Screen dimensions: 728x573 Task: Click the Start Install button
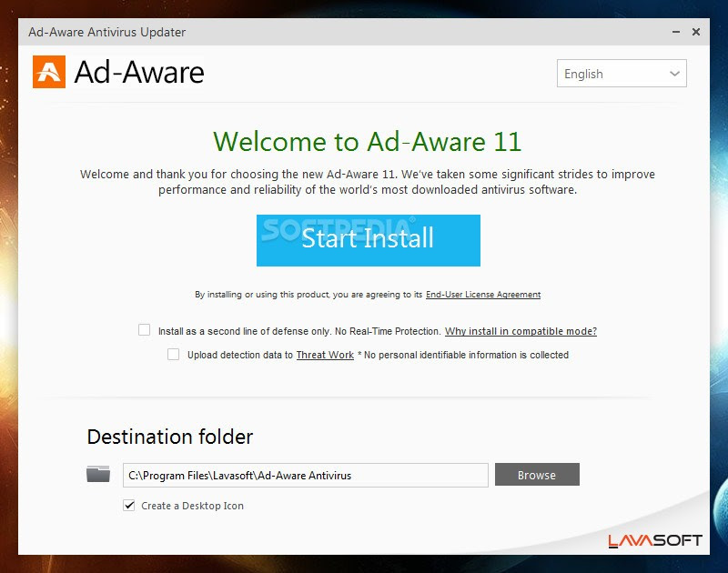point(369,240)
